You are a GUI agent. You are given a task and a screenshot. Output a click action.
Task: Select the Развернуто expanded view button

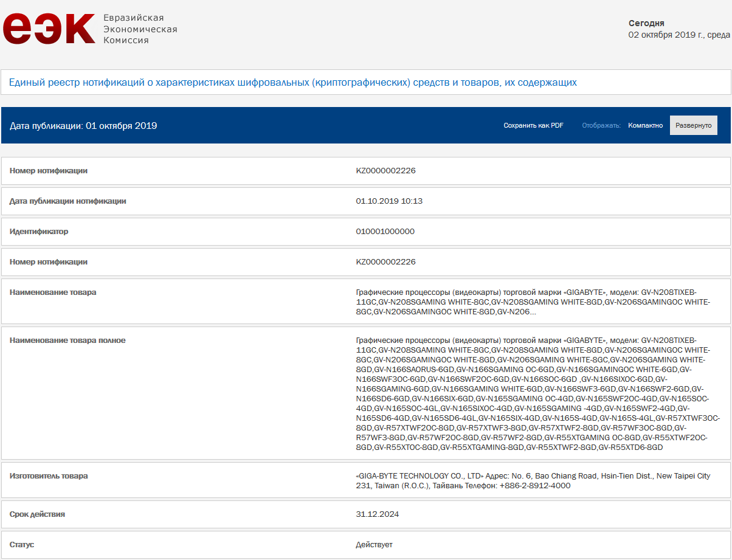coord(693,125)
